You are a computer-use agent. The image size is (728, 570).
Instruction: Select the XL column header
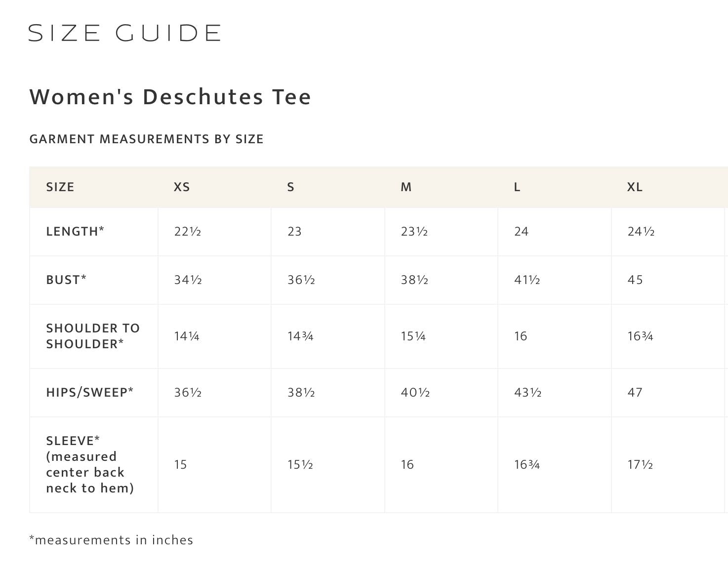(x=635, y=187)
